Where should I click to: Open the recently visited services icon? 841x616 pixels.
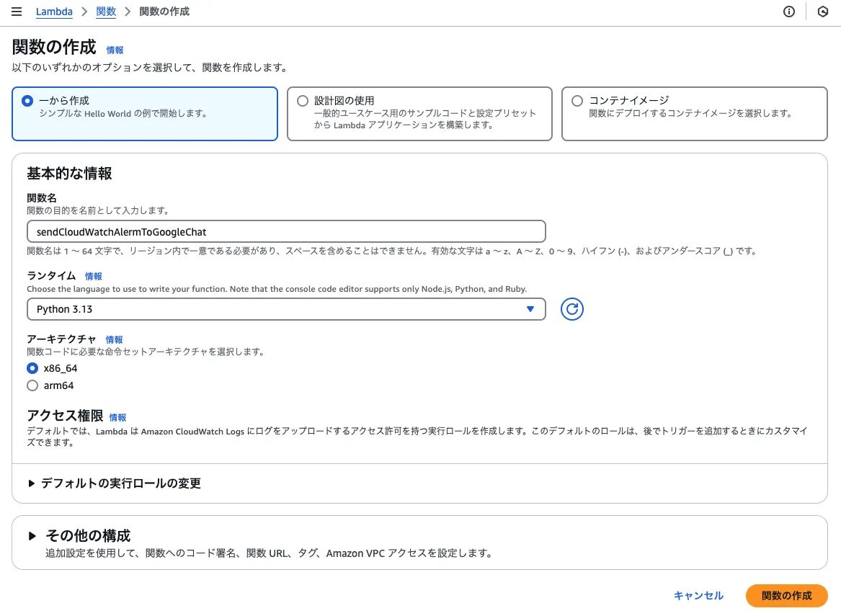coord(823,12)
